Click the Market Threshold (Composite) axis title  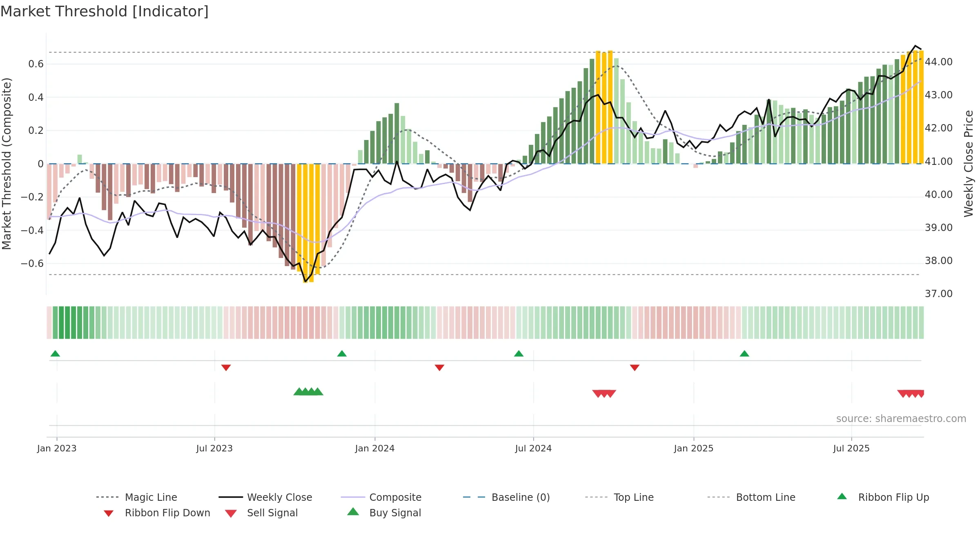coord(7,164)
